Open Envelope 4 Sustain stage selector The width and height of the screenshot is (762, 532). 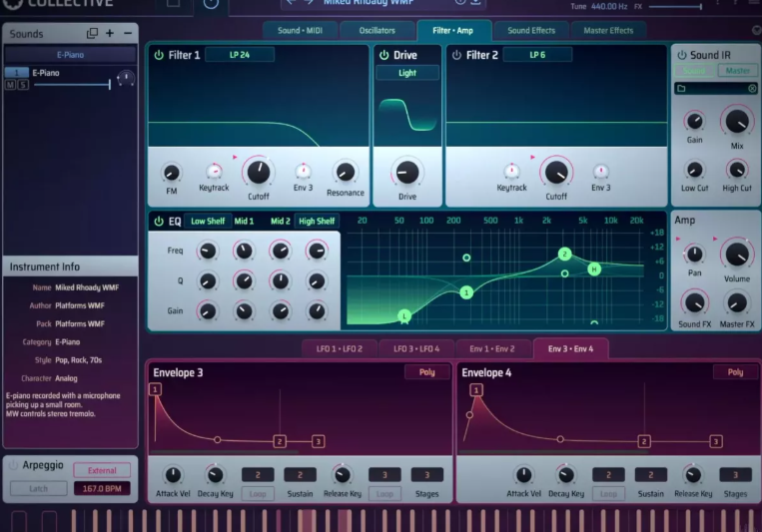tap(651, 475)
